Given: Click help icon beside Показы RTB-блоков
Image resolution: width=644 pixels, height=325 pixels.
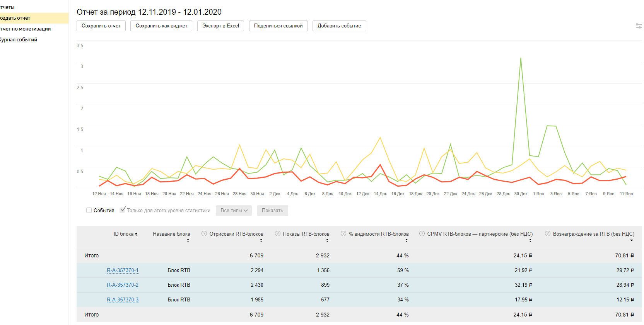Looking at the screenshot, I should coord(278,233).
